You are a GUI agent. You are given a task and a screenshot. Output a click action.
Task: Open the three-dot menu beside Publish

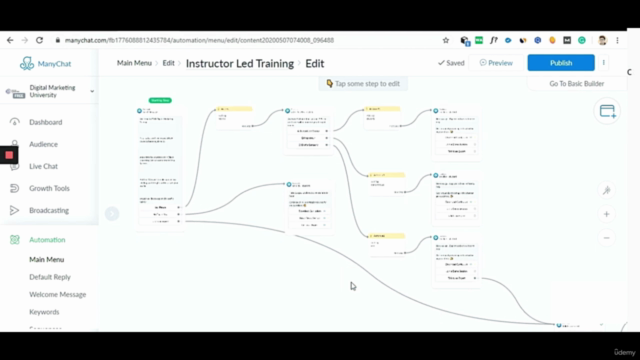pos(604,63)
